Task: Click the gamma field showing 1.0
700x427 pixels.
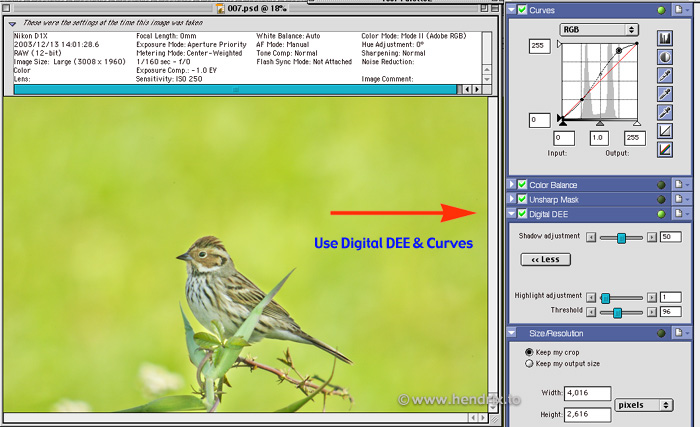Action: [599, 138]
